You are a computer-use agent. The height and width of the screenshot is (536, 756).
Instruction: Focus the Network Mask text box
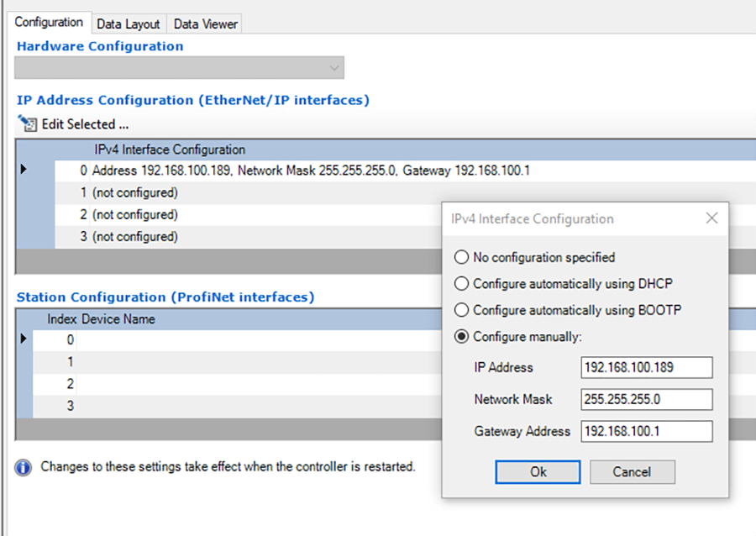pos(646,399)
